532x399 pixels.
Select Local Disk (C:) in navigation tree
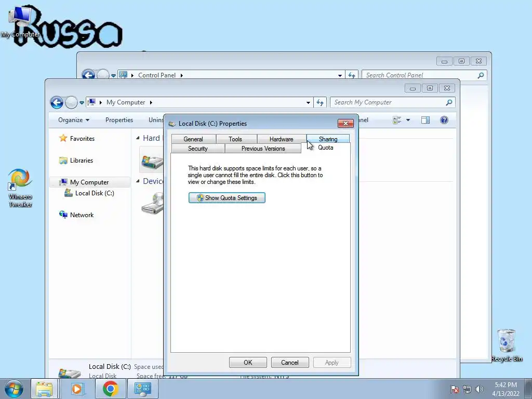(x=89, y=193)
